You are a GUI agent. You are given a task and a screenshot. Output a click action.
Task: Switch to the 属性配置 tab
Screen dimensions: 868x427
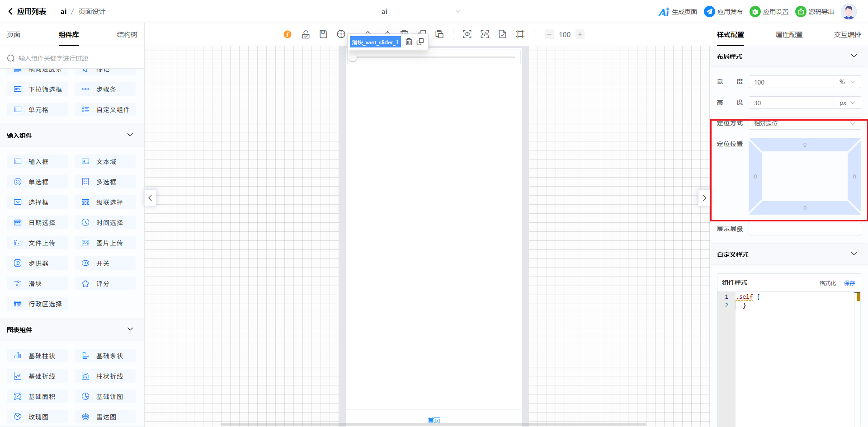(789, 35)
